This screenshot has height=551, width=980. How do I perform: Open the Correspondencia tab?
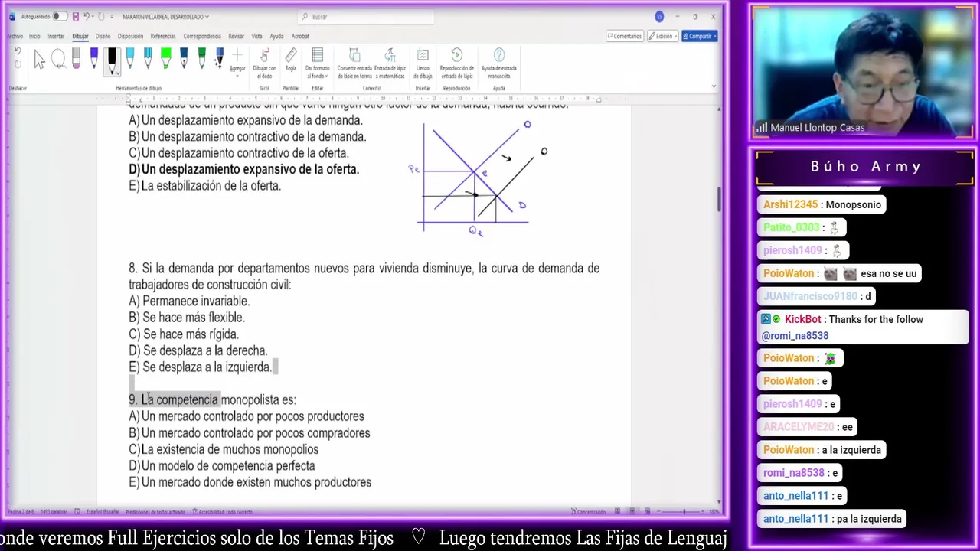pos(202,36)
